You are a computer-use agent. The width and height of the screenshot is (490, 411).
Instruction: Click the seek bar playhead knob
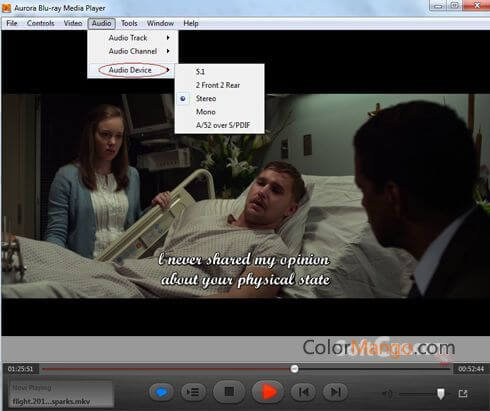tap(294, 369)
